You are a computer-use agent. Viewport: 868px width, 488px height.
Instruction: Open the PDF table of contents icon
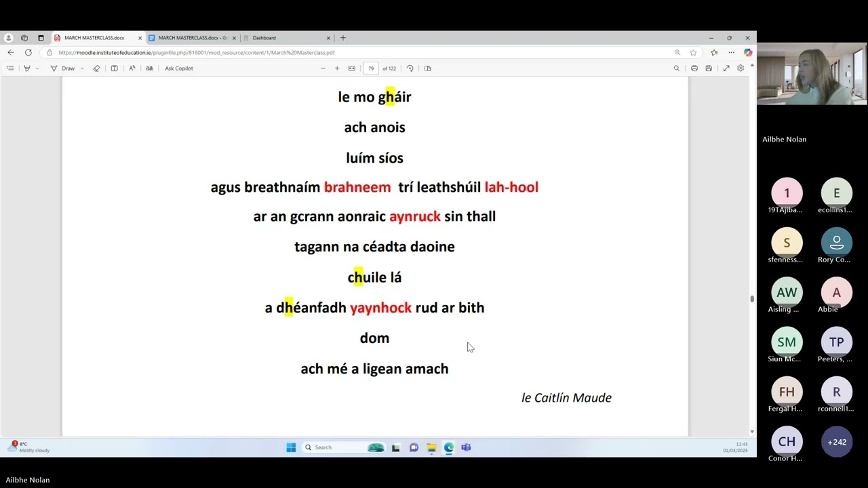coord(10,68)
